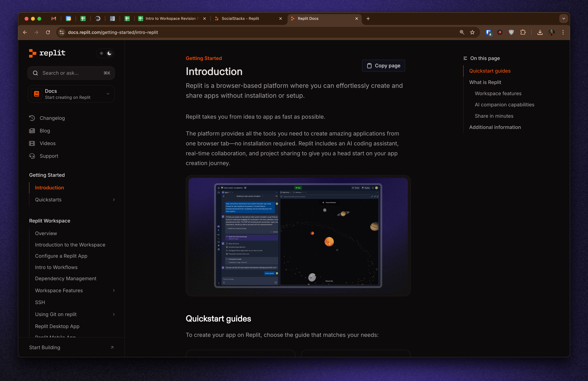Click the Copy page button

tap(383, 66)
